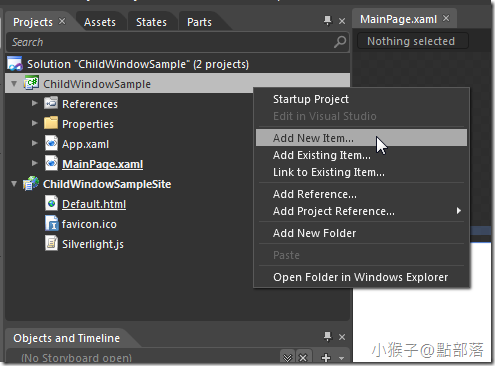495x366 pixels.
Task: Click the MainPage.xaml file icon in tree
Action: coord(51,163)
